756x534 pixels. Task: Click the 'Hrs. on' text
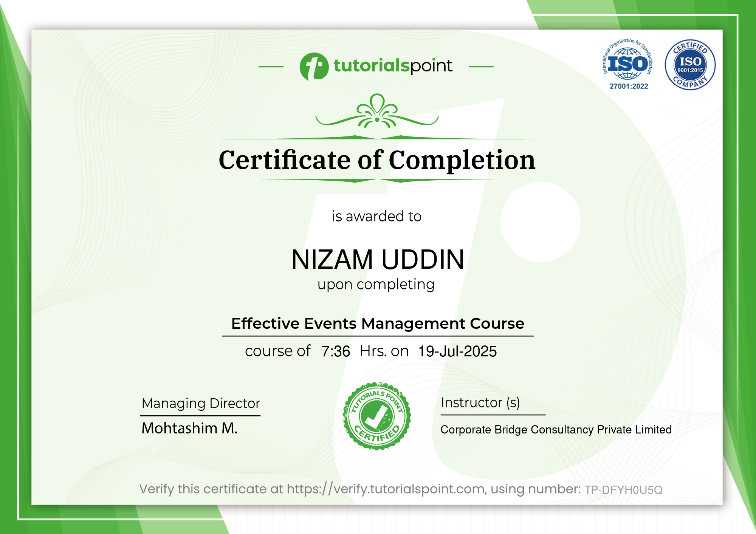point(384,351)
